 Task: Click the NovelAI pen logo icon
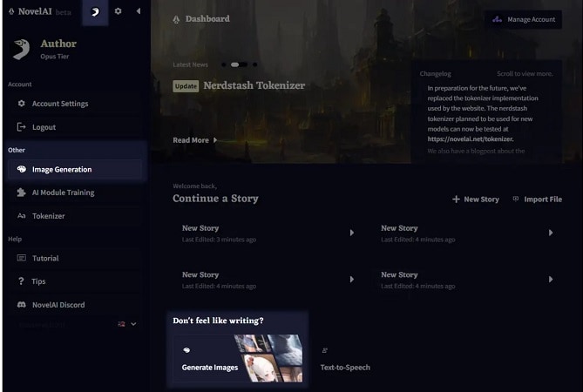(11, 11)
